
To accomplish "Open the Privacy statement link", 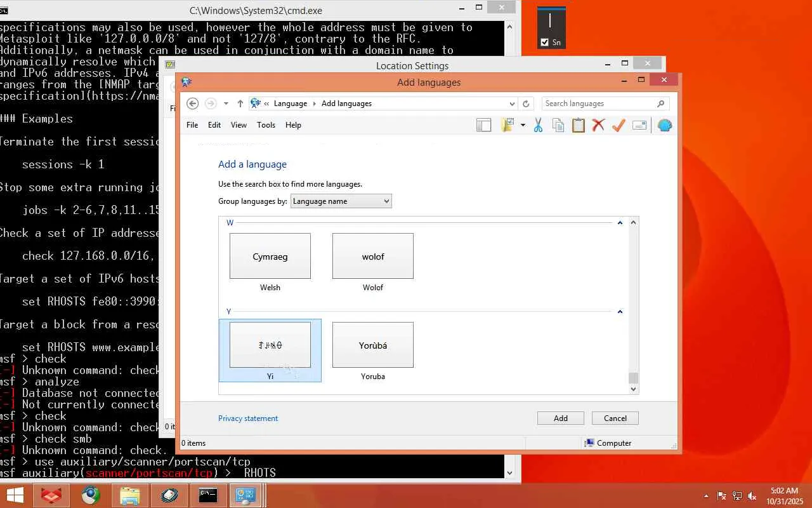I will [248, 418].
